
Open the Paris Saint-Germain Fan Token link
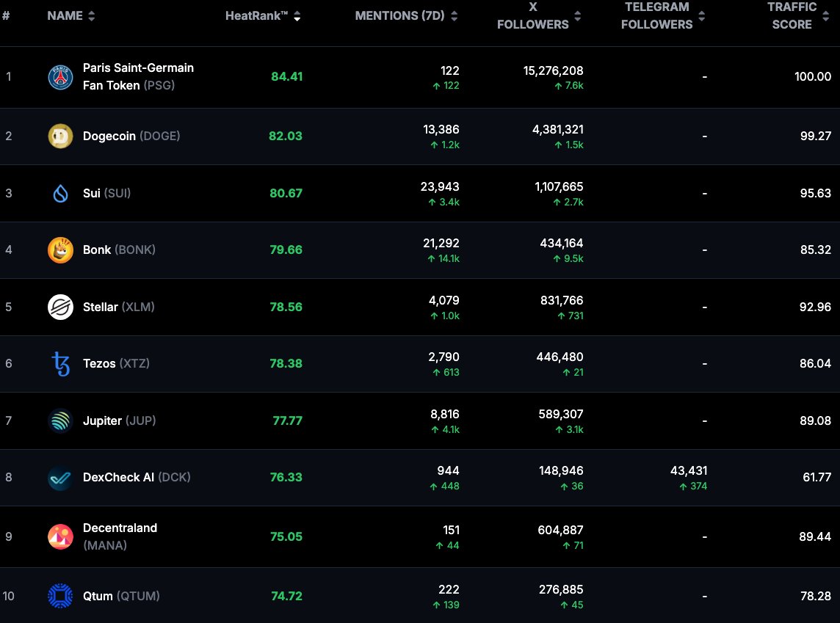138,76
